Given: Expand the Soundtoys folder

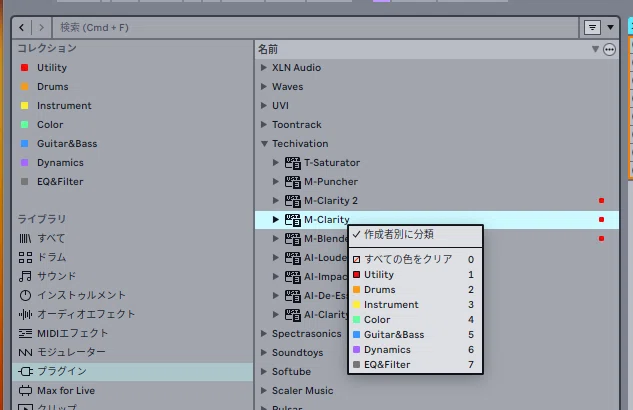Looking at the screenshot, I should click(264, 352).
